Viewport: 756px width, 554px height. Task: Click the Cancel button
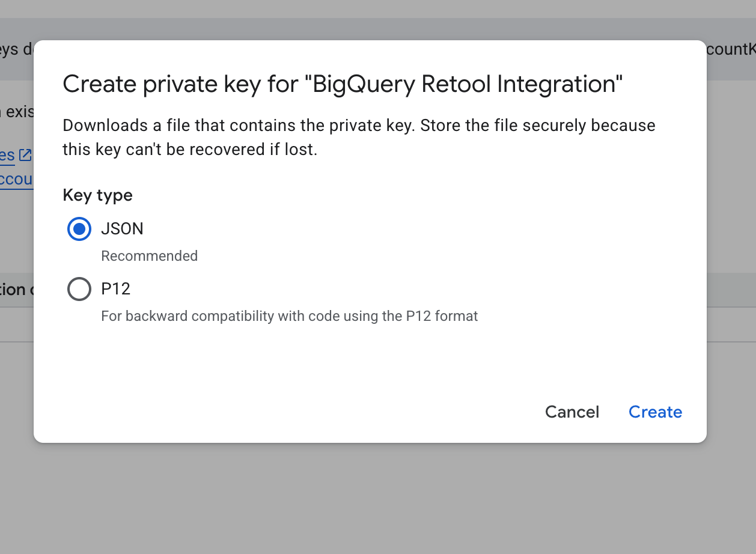coord(572,412)
